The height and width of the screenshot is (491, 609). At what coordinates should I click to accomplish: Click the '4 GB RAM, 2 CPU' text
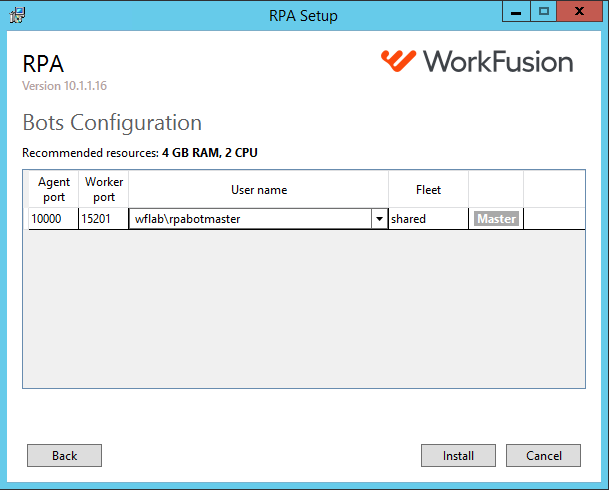210,153
